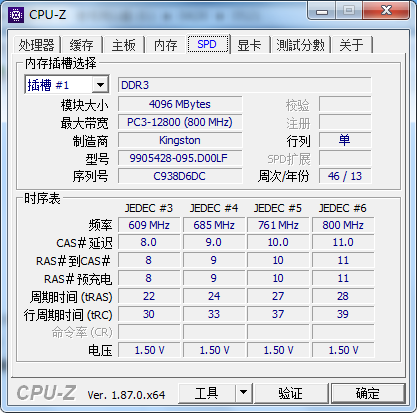Click the 单 ranks value
The height and width of the screenshot is (415, 419).
(x=345, y=140)
